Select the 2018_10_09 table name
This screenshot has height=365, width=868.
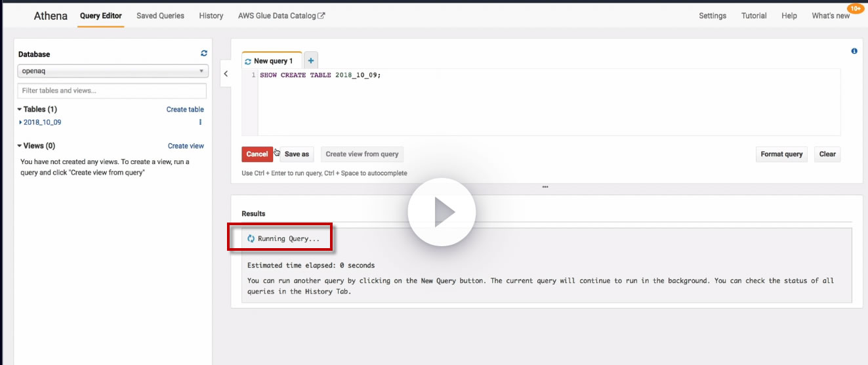[43, 122]
